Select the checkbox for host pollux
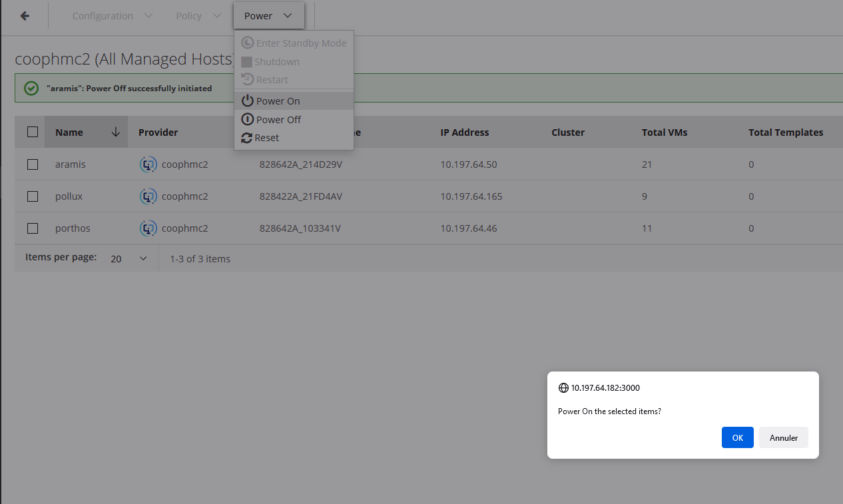The width and height of the screenshot is (843, 504). [x=32, y=196]
